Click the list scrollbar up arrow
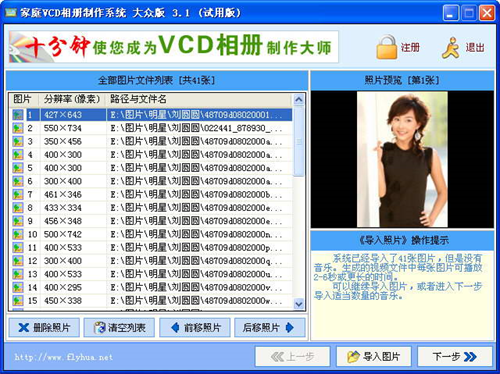This screenshot has height=374, width=500. (299, 99)
